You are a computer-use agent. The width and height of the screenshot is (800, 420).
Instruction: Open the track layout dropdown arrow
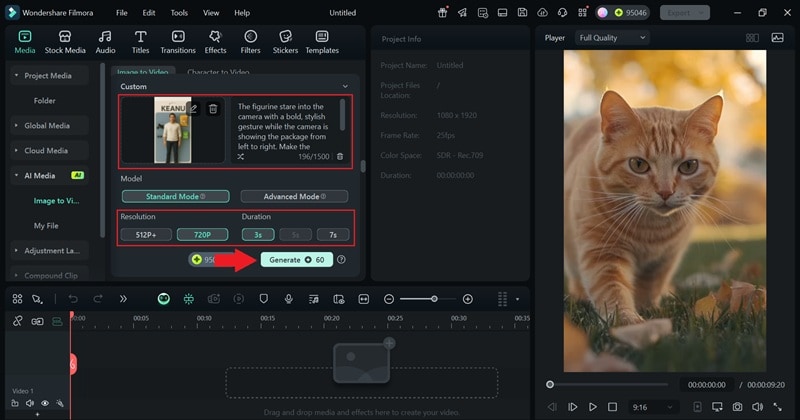517,299
